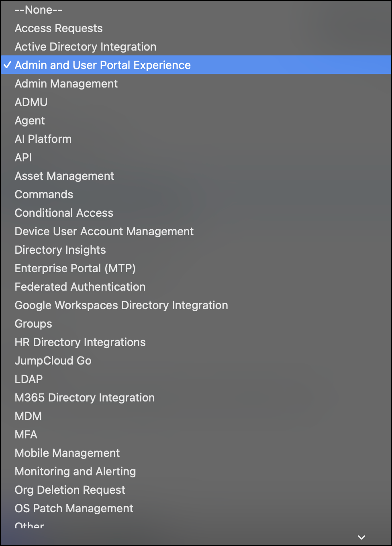The width and height of the screenshot is (392, 546).
Task: Pick AI Platform from the list
Action: tap(43, 139)
